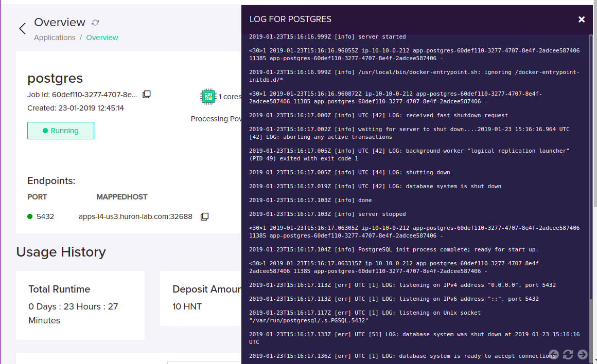Viewport: 597px width, 364px height.
Task: Select the Overview breadcrumb link
Action: [102, 38]
